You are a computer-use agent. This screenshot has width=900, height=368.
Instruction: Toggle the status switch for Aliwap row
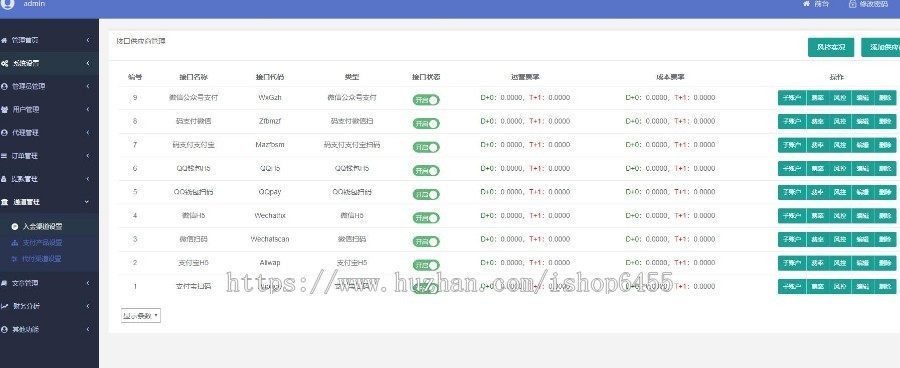click(426, 265)
